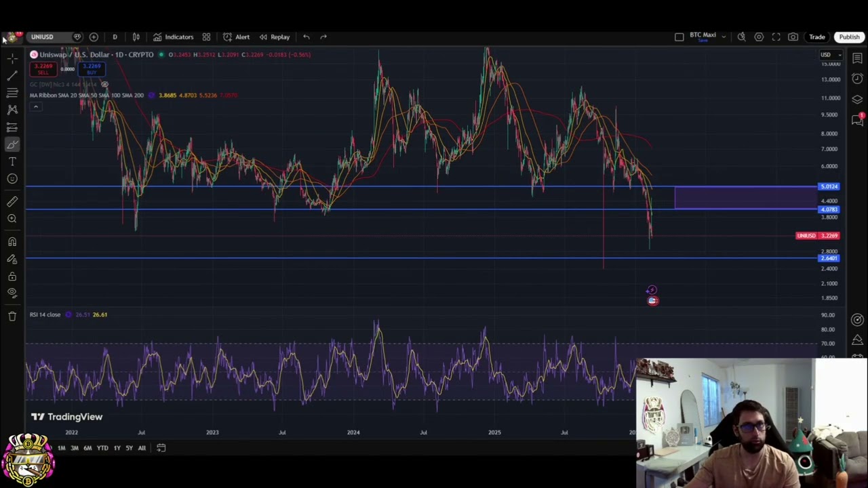Collapse the indicator legend chevron

35,106
